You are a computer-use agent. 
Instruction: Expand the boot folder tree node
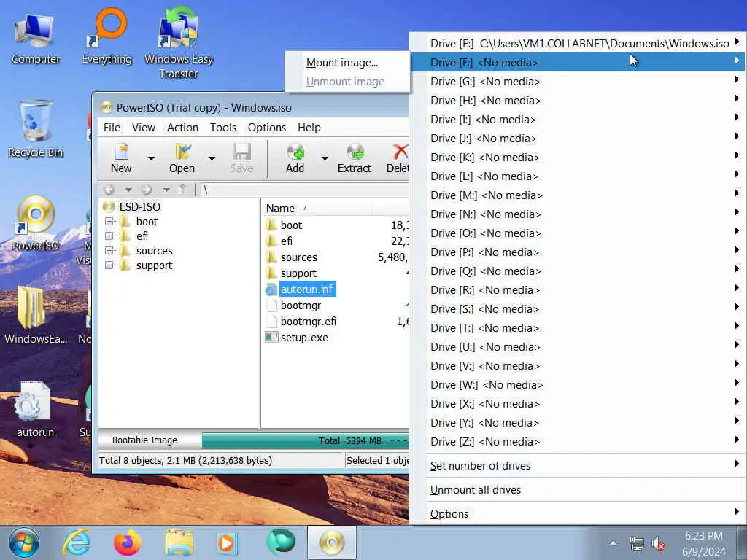tap(109, 222)
